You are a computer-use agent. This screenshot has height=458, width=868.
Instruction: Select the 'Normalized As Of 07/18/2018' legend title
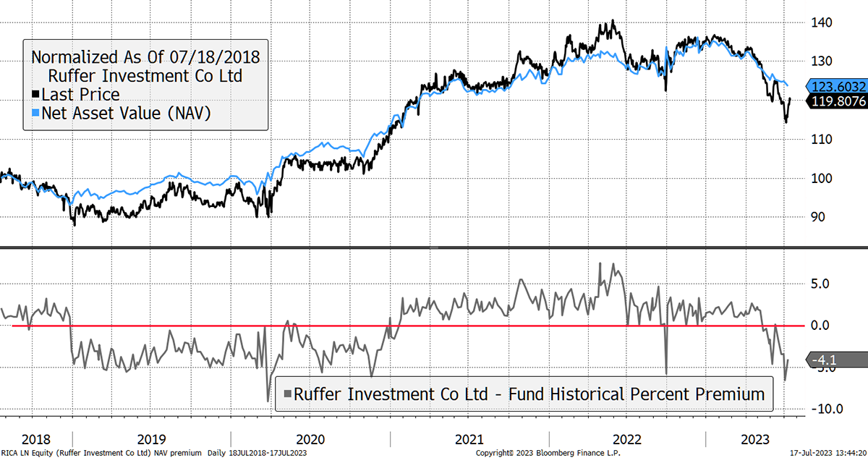[145, 56]
